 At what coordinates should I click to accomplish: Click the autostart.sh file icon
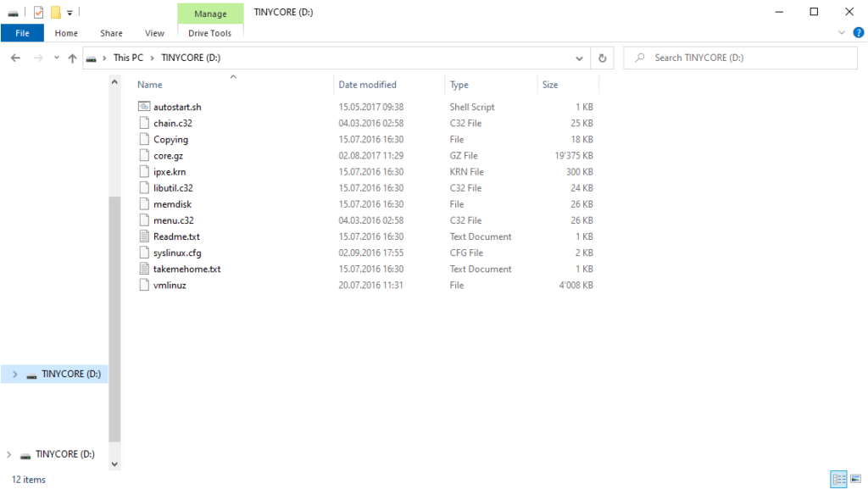[x=143, y=108]
